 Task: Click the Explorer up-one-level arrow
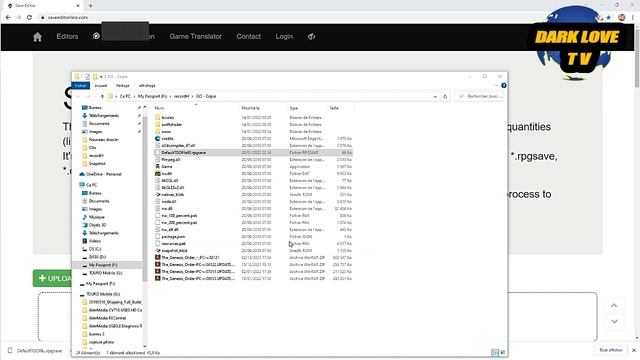(x=102, y=96)
